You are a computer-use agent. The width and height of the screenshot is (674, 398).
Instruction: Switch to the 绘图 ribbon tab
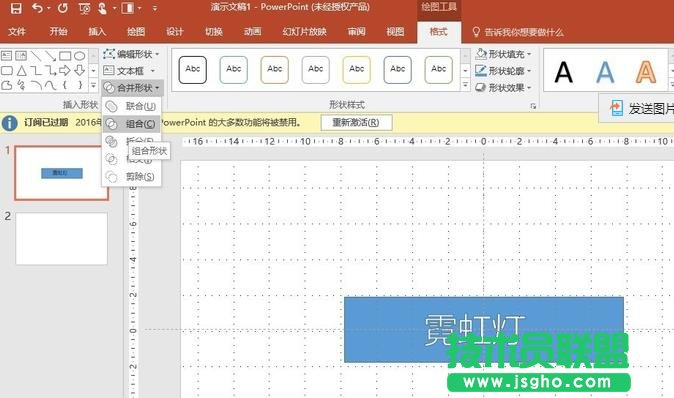coord(136,31)
